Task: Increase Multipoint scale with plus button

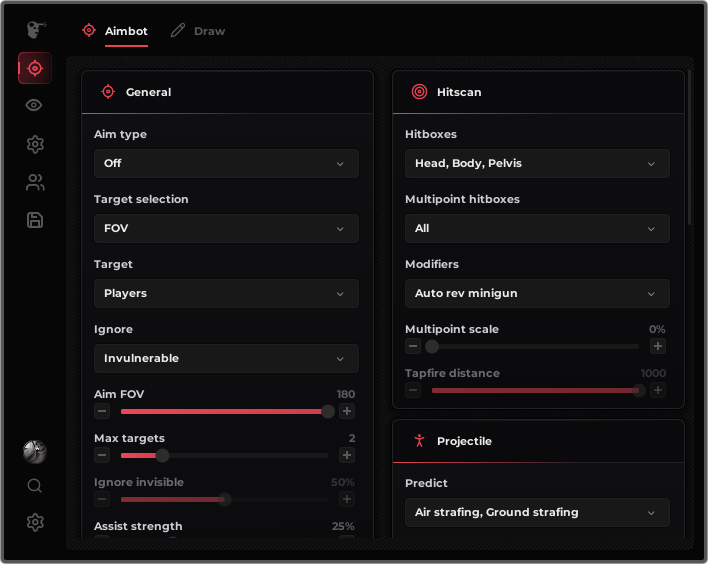Action: pyautogui.click(x=658, y=346)
